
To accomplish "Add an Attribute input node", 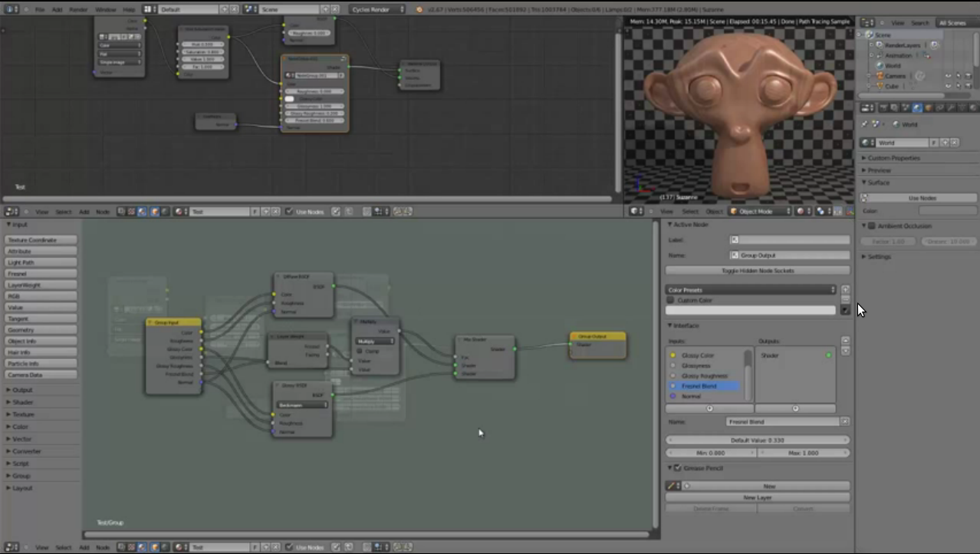I will click(41, 251).
